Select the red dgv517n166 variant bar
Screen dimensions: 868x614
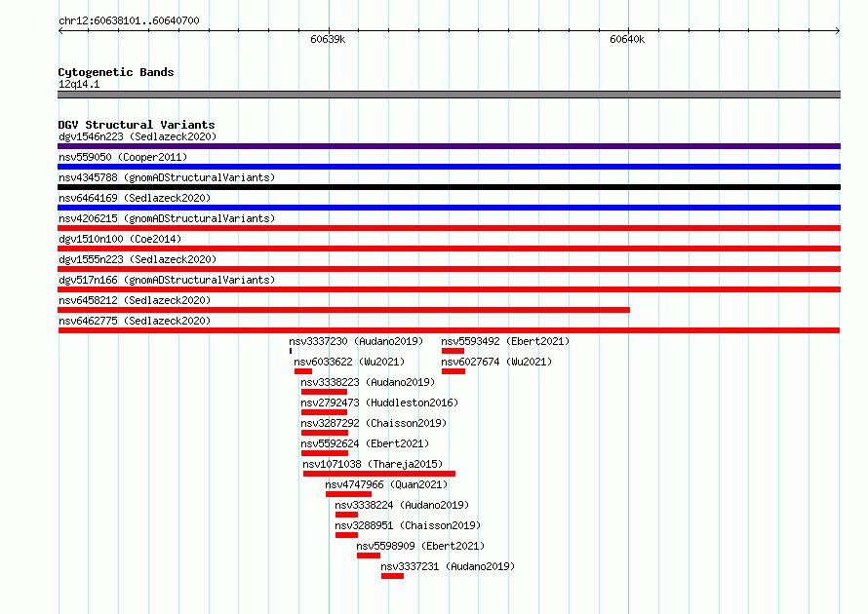(x=449, y=289)
